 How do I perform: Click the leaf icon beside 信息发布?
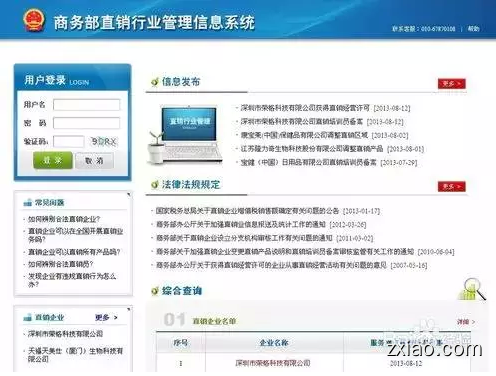[x=155, y=82]
